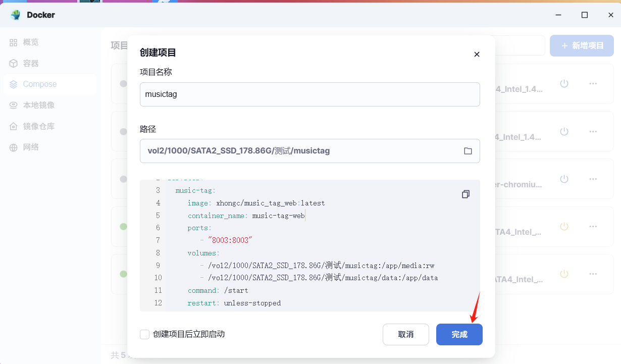
Task: Click the 项目名称 input field with musictag
Action: coord(309,94)
